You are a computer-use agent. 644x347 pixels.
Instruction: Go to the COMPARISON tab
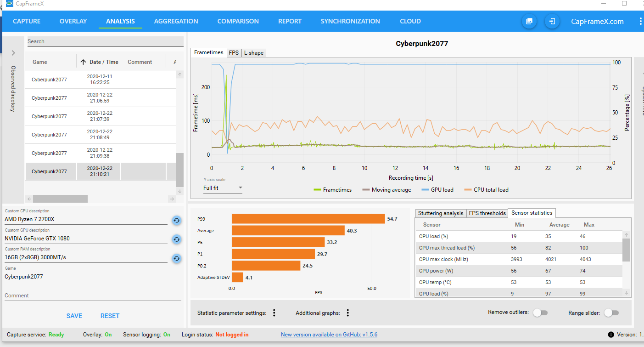(238, 21)
